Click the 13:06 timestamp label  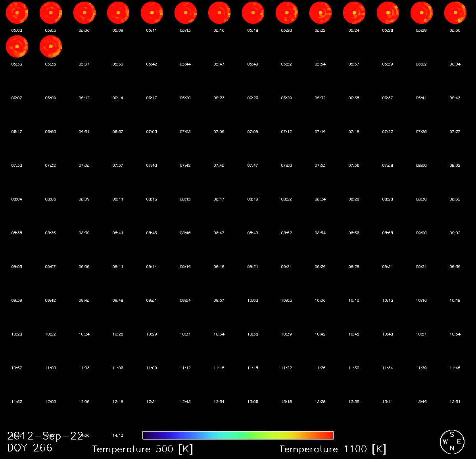[253, 402]
